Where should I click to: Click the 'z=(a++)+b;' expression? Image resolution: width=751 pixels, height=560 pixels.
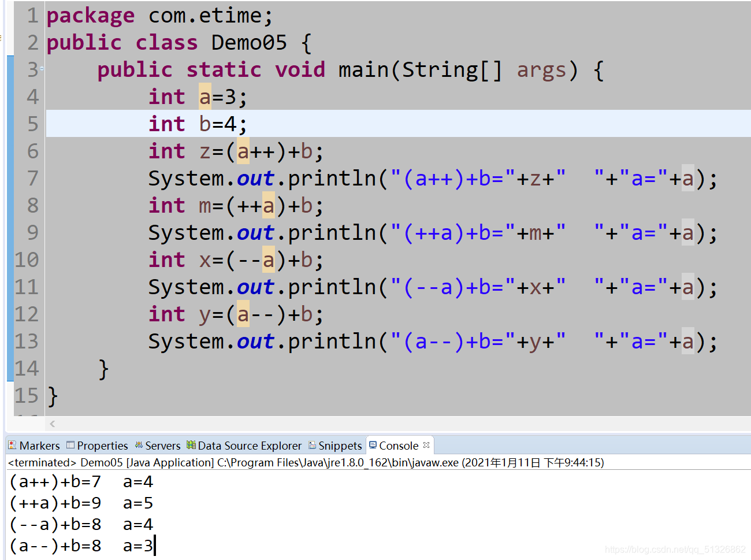click(261, 151)
